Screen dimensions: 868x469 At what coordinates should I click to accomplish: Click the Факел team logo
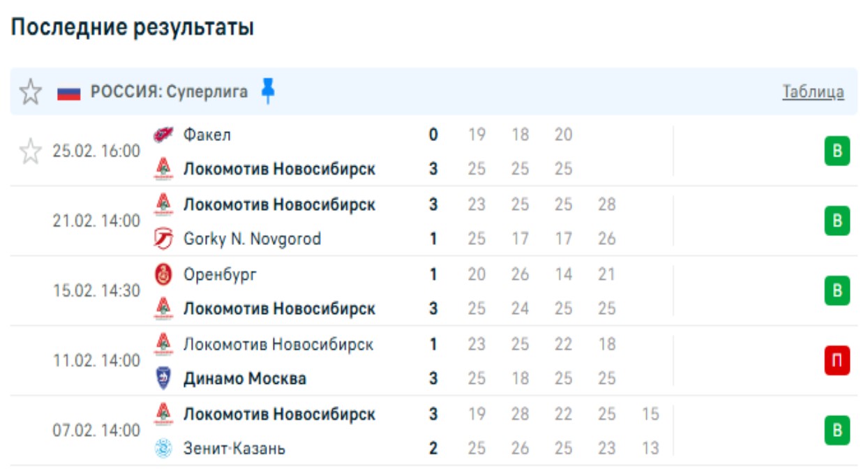click(x=163, y=135)
